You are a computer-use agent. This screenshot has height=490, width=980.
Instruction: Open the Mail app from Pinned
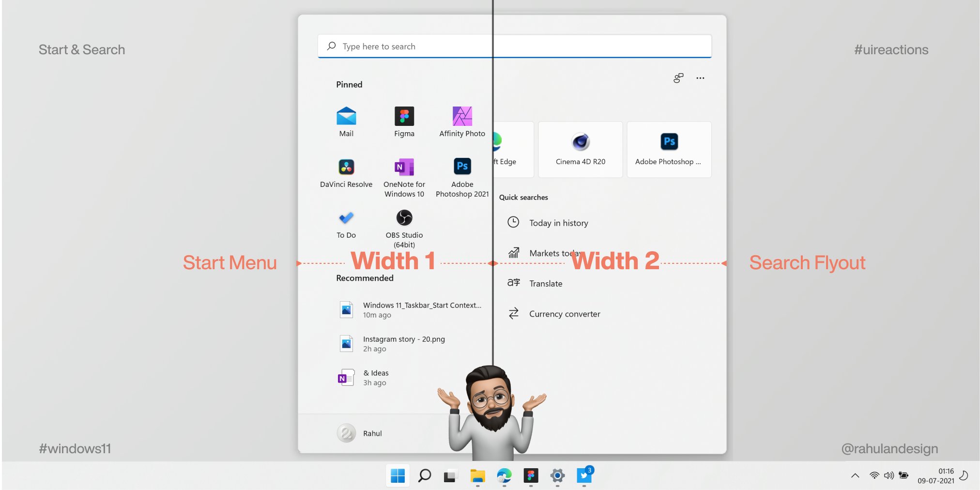tap(346, 122)
